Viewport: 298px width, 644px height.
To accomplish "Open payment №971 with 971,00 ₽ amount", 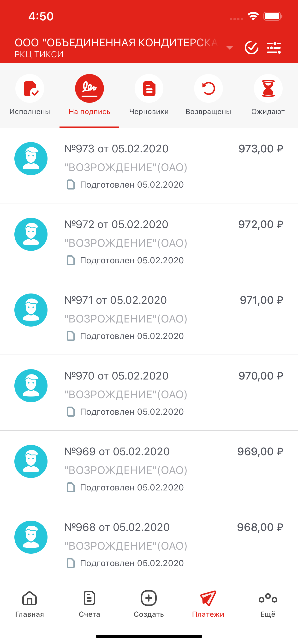I will (x=149, y=317).
